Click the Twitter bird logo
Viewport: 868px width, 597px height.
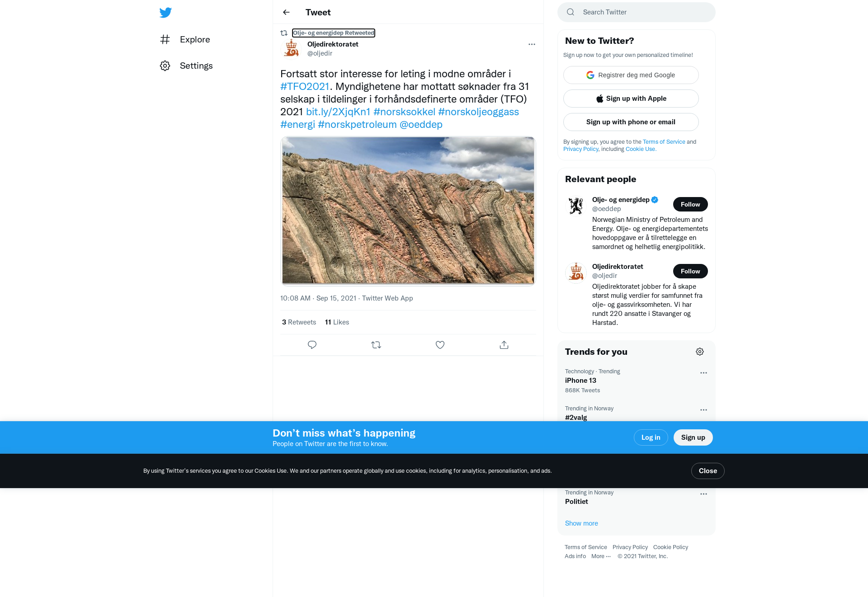(x=165, y=13)
